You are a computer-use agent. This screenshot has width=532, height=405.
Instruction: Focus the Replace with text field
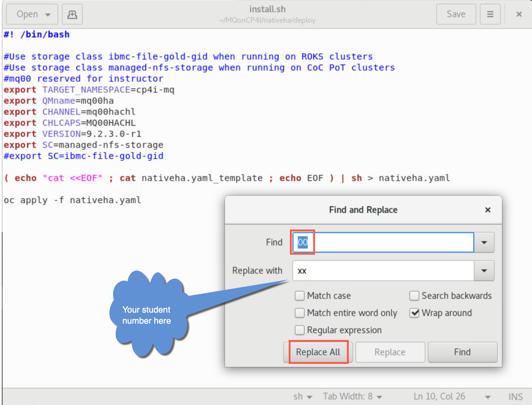point(383,271)
